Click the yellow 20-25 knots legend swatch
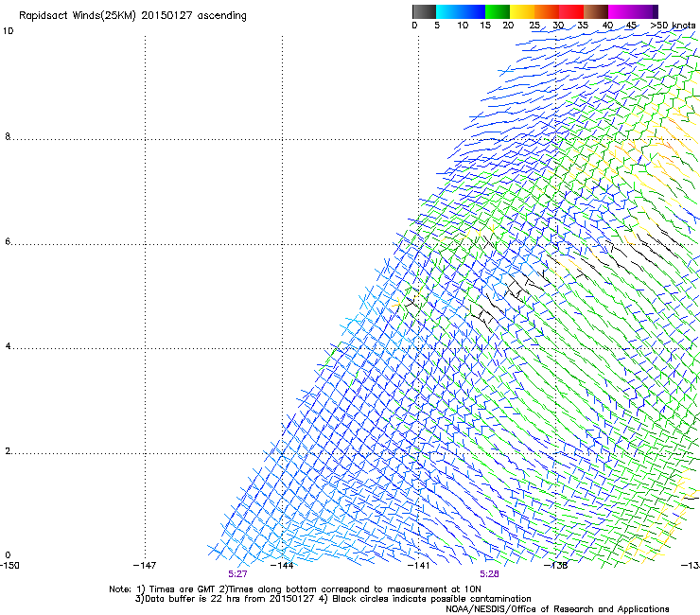Screen dimensions: 700x615 click(x=522, y=11)
